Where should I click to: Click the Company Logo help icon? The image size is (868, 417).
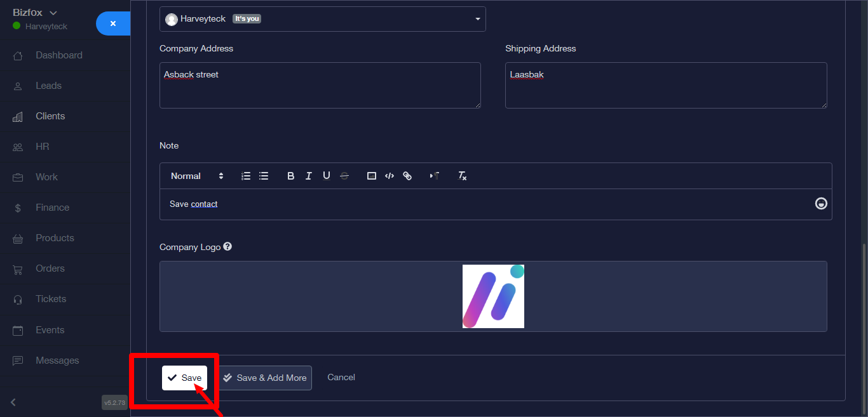[x=227, y=246]
